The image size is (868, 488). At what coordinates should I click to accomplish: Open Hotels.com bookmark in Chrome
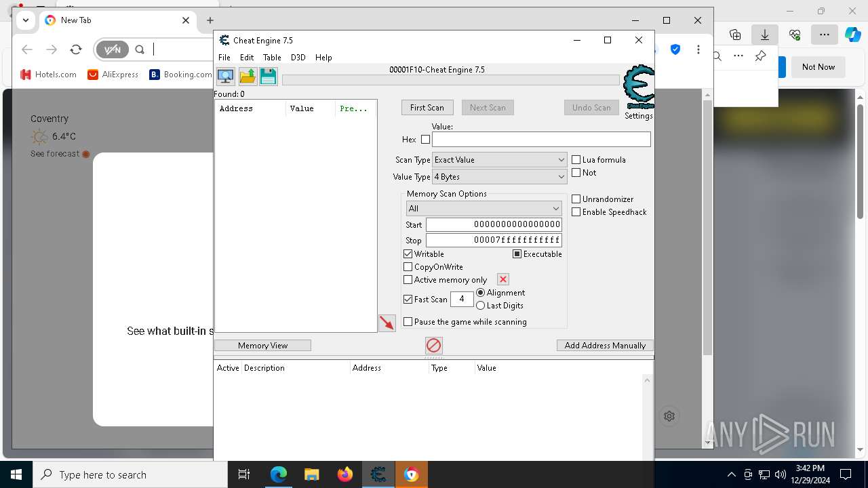click(x=49, y=75)
